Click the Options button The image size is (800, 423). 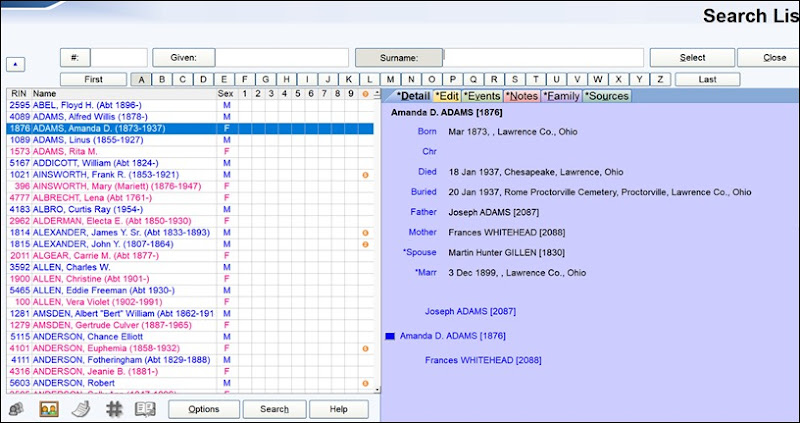[x=204, y=409]
